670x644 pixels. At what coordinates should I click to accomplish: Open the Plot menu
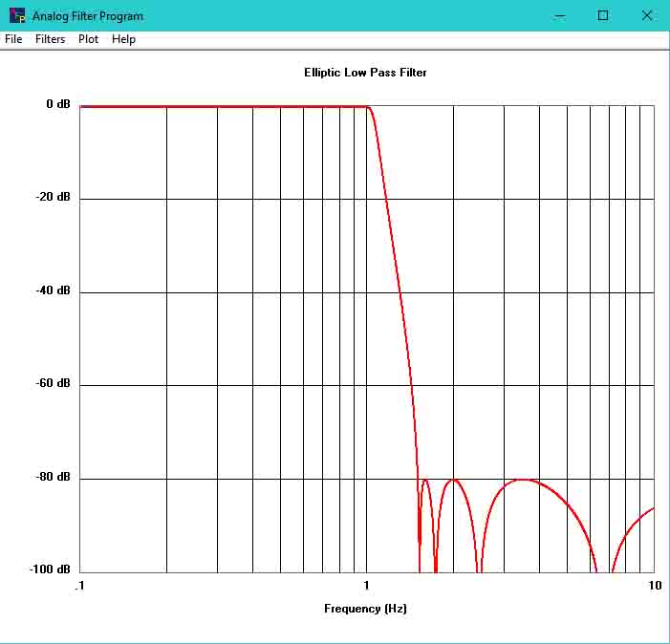pyautogui.click(x=89, y=39)
